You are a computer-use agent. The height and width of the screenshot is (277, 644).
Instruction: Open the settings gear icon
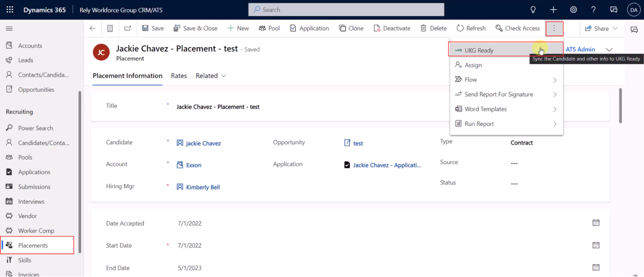click(574, 10)
